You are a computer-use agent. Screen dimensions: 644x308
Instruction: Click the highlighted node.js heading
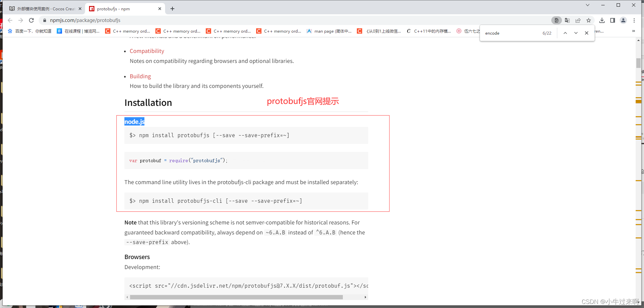pos(134,122)
